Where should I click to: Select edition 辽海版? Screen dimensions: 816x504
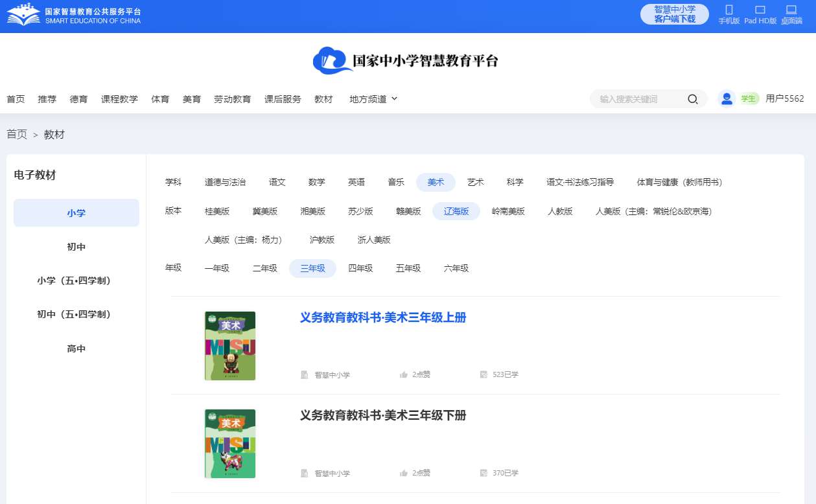[x=456, y=211]
